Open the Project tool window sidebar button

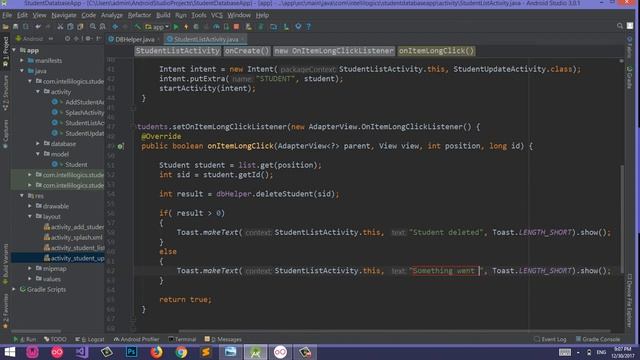[x=5, y=52]
